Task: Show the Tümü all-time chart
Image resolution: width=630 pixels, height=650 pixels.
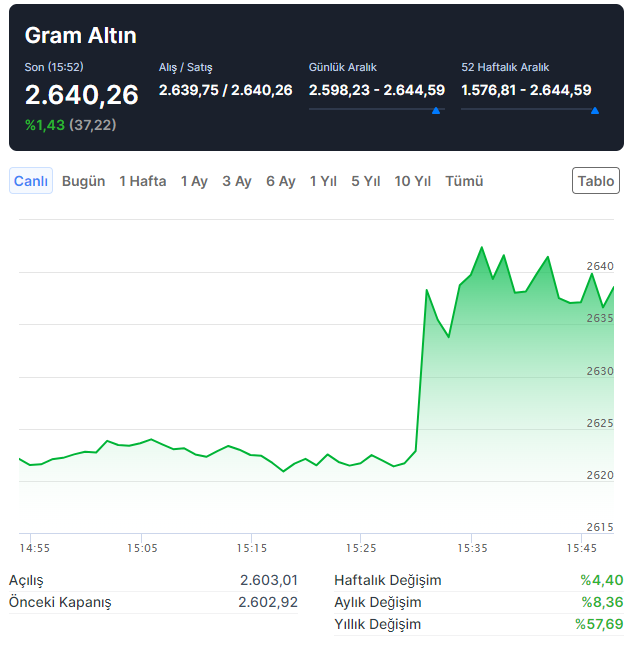Action: (464, 181)
